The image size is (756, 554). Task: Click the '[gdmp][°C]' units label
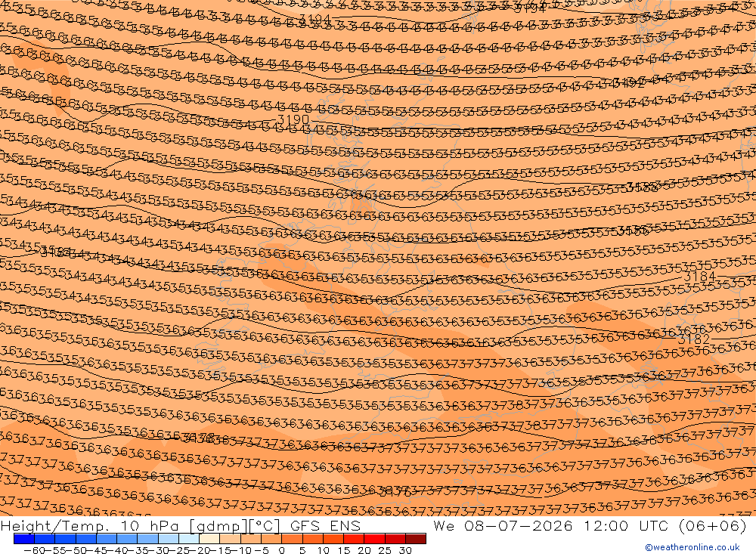[235, 525]
